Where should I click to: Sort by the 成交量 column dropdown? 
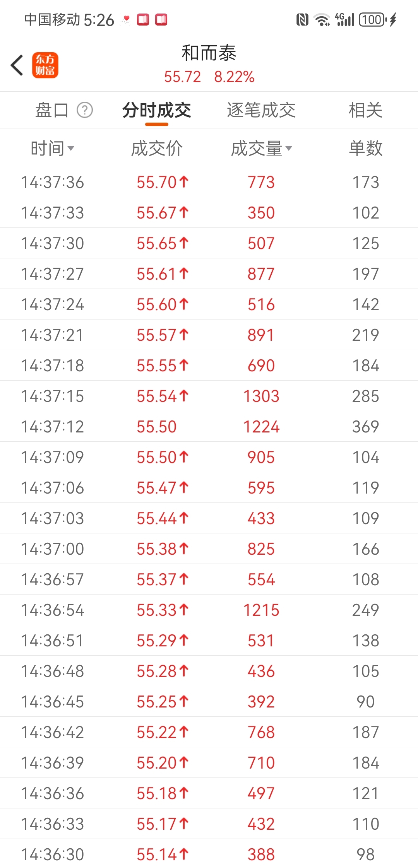[261, 148]
